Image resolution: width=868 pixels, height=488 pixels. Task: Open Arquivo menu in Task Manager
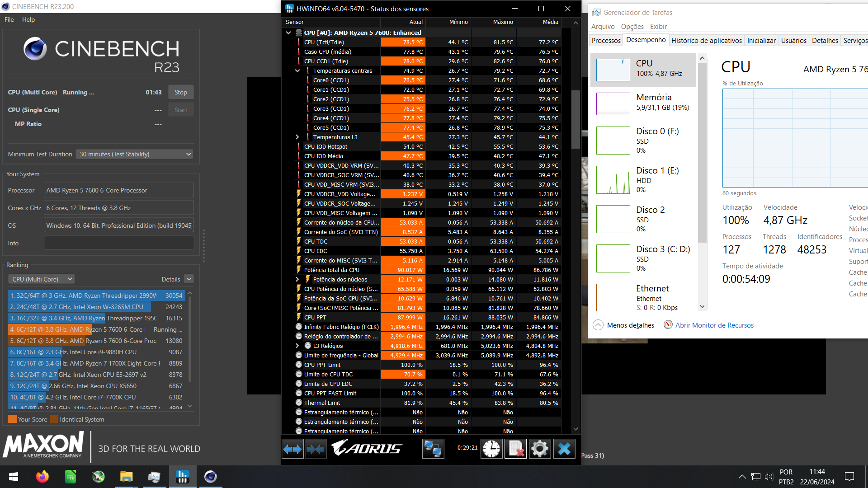[x=603, y=27]
